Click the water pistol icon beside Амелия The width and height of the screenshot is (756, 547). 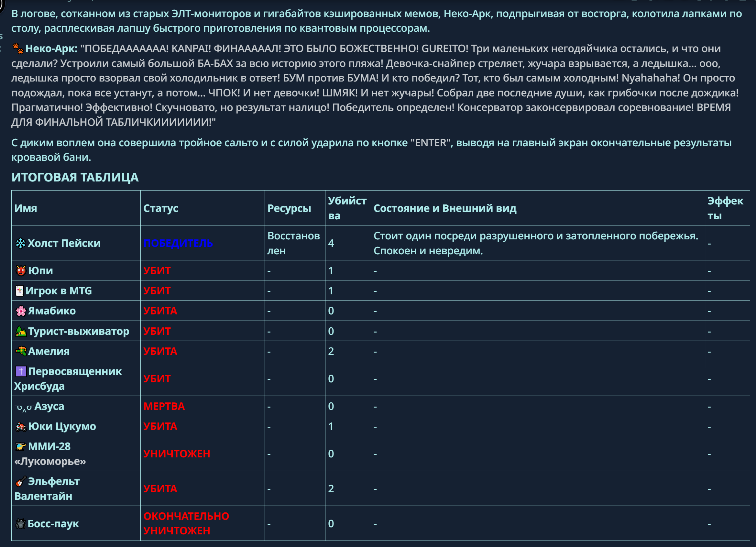point(21,351)
